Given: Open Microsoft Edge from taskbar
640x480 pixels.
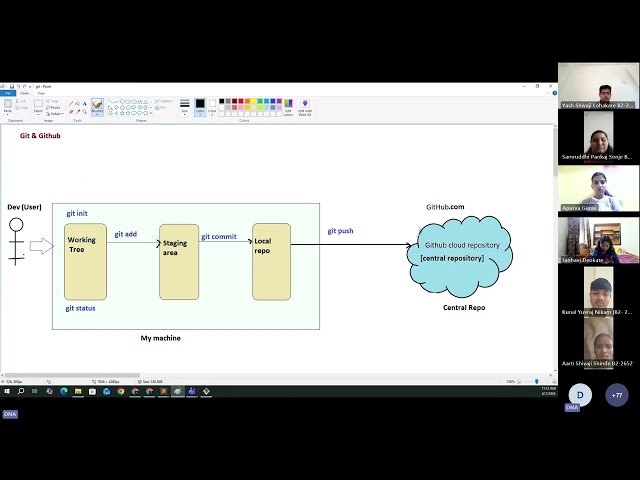Looking at the screenshot, I should (64, 391).
